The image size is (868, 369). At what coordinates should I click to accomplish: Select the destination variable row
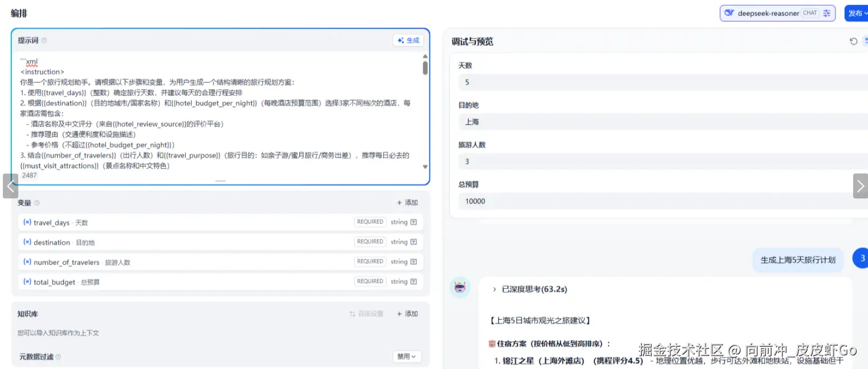coord(220,242)
